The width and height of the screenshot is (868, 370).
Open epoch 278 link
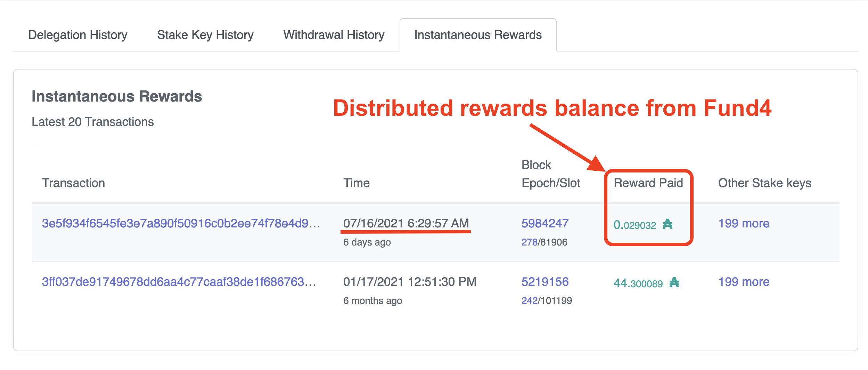tap(529, 242)
